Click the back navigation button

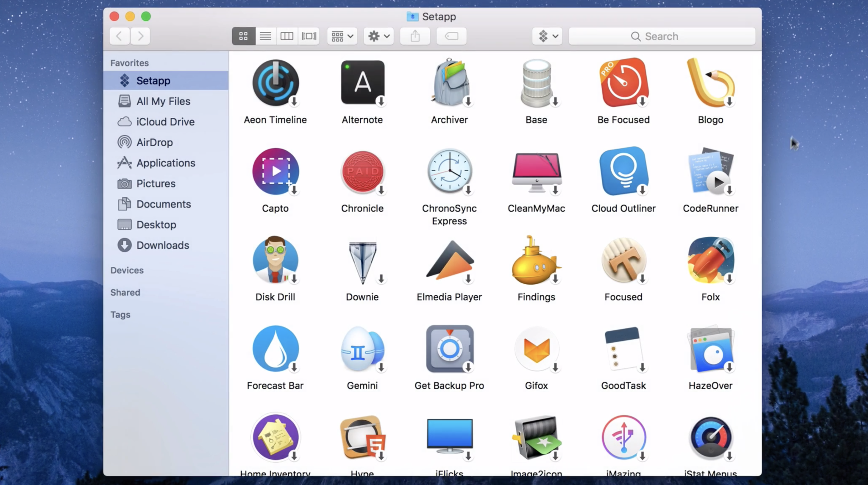(x=120, y=36)
